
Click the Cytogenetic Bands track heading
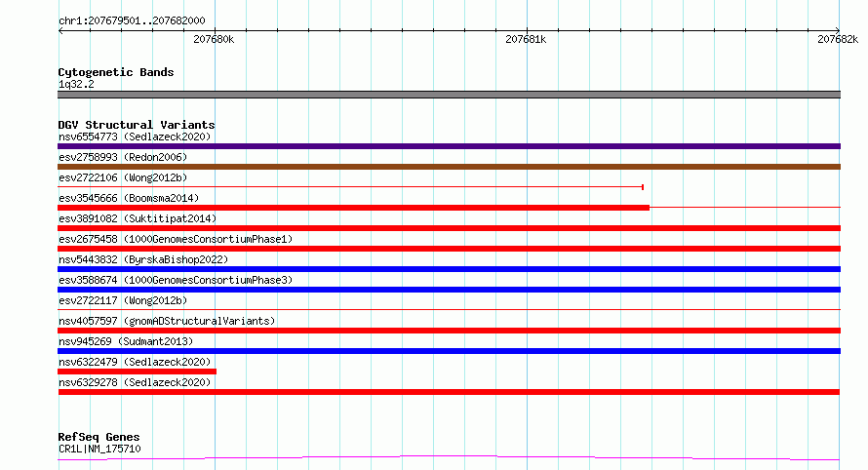coord(116,72)
